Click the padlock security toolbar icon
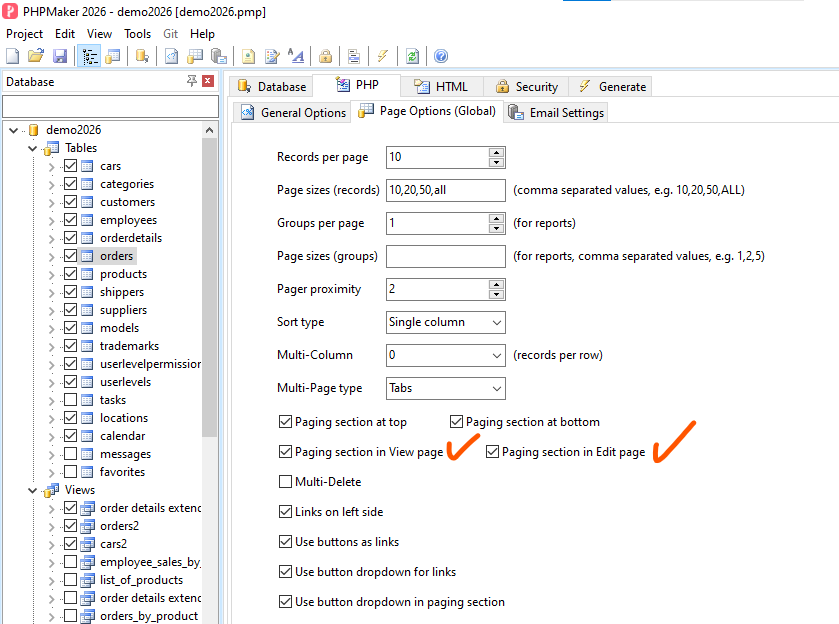This screenshot has width=839, height=624. [325, 57]
